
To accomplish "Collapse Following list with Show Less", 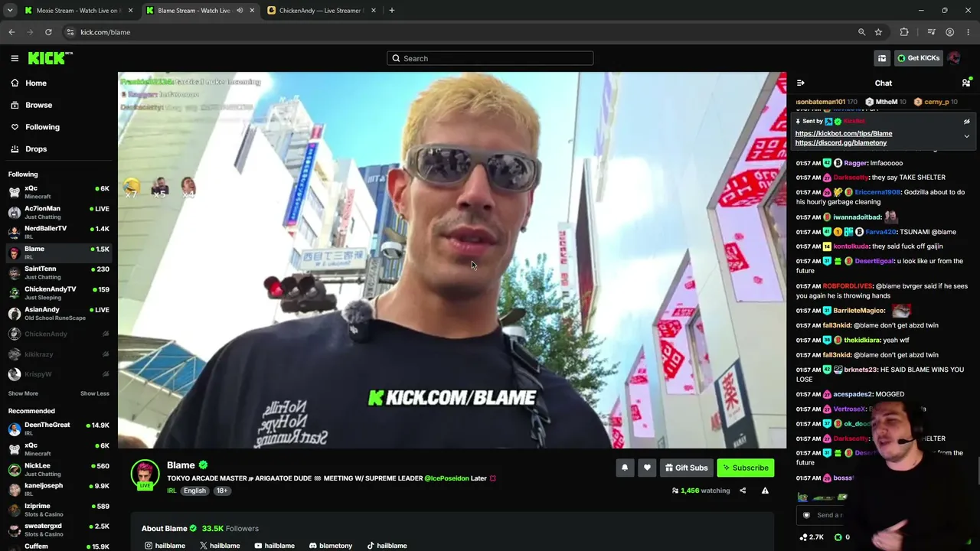I will click(95, 393).
